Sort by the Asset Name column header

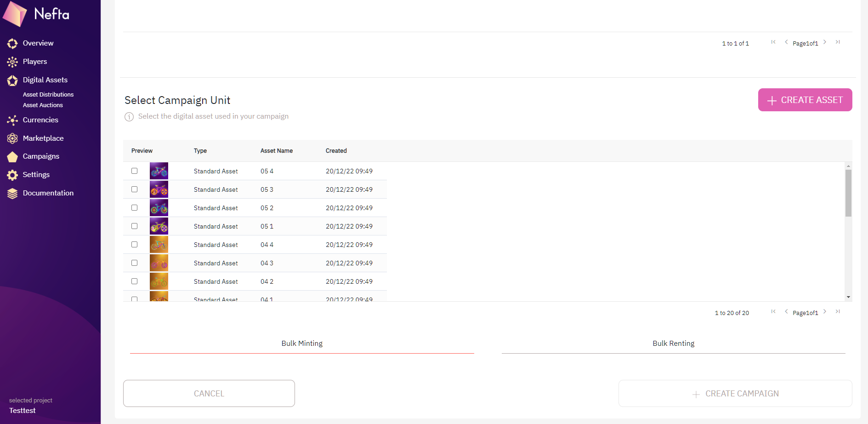click(277, 151)
